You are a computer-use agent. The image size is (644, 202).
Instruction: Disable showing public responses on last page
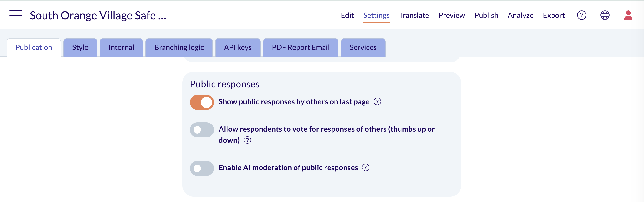[202, 102]
